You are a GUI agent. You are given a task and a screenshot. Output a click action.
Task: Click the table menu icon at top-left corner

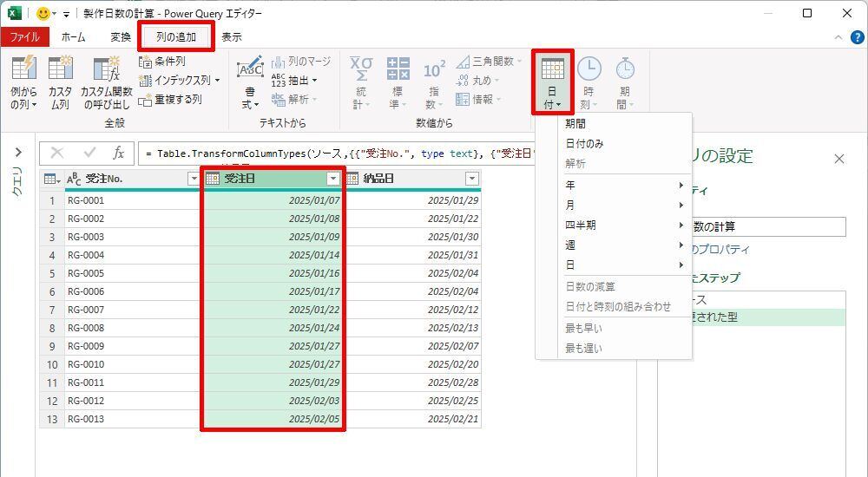pos(52,179)
